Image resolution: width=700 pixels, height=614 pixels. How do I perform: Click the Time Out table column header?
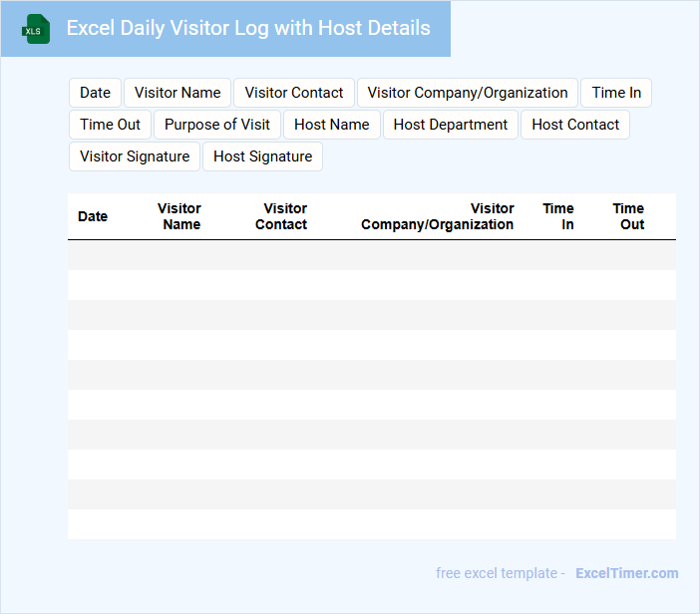(x=628, y=216)
